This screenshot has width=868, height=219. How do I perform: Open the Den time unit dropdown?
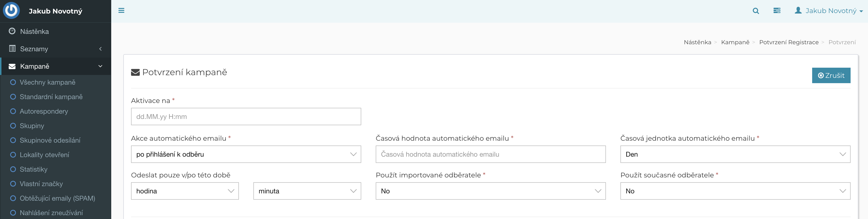pyautogui.click(x=735, y=154)
